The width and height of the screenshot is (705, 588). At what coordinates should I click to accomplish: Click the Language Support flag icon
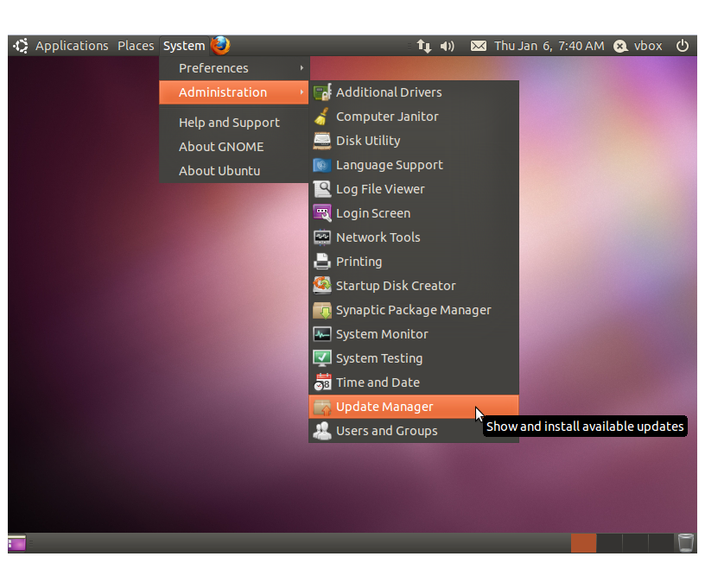[x=322, y=165]
